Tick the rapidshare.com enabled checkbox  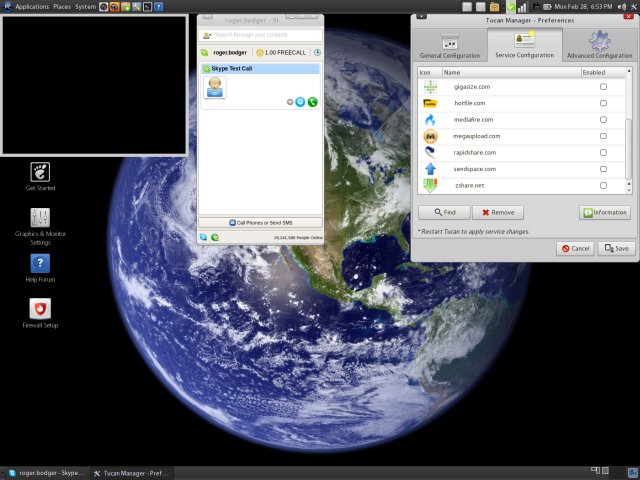tap(603, 153)
